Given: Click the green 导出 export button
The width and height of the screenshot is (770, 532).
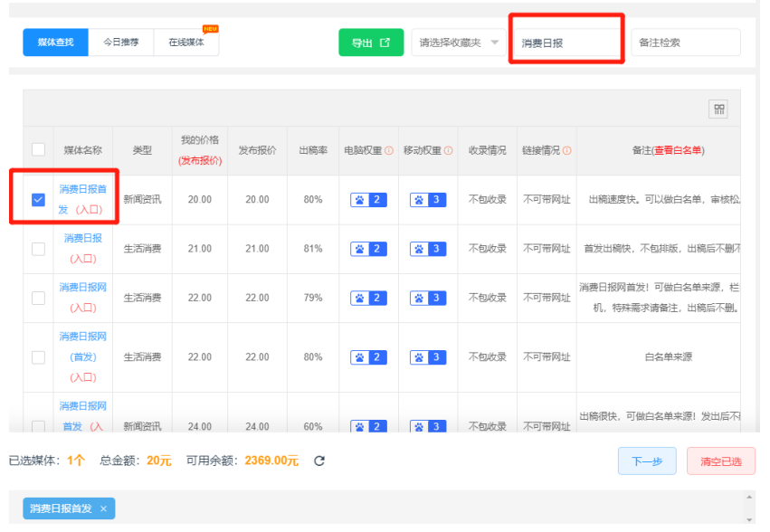Looking at the screenshot, I should click(370, 43).
